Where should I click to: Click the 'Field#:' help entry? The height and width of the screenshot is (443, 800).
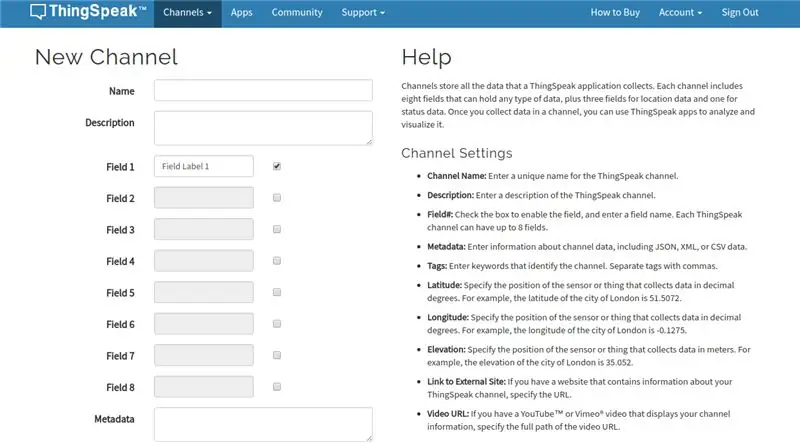click(585, 221)
